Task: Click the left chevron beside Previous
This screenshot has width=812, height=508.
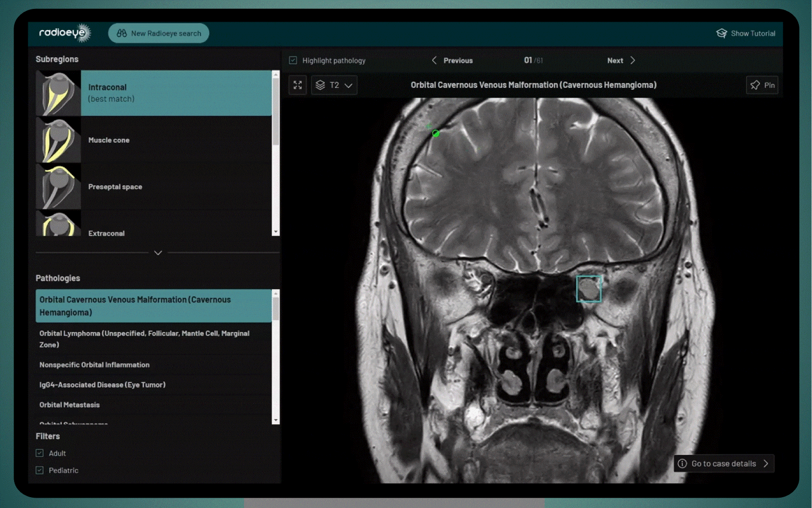Action: tap(434, 60)
